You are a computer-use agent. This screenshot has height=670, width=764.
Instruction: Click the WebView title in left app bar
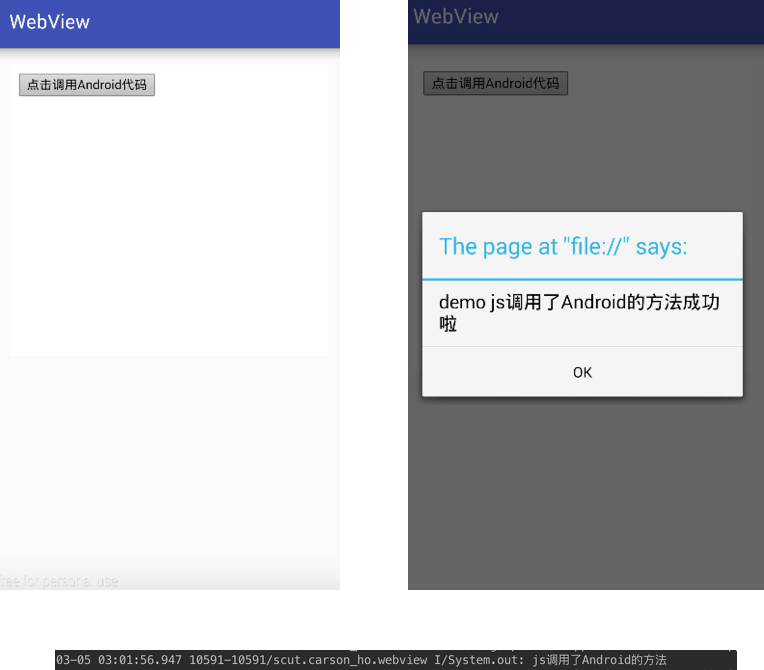click(x=50, y=22)
